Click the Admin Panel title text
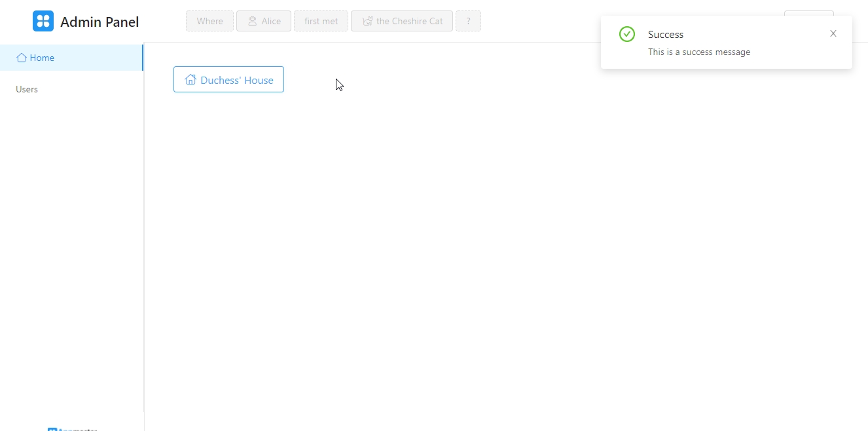 coord(99,22)
